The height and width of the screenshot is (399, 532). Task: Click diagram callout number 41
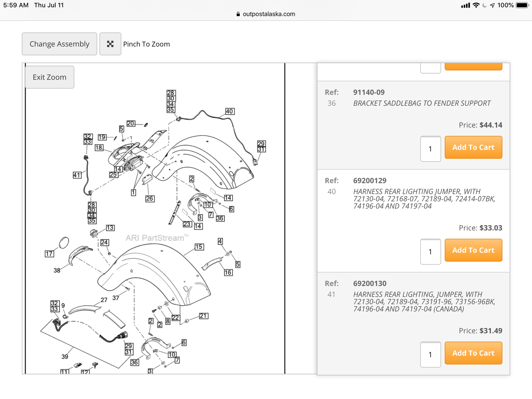[77, 175]
